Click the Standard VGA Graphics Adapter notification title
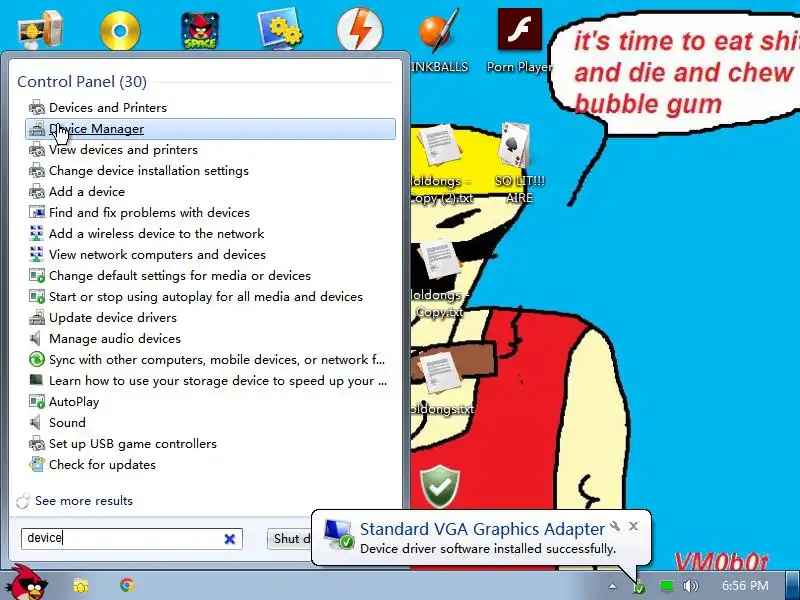The image size is (800, 600). tap(482, 529)
